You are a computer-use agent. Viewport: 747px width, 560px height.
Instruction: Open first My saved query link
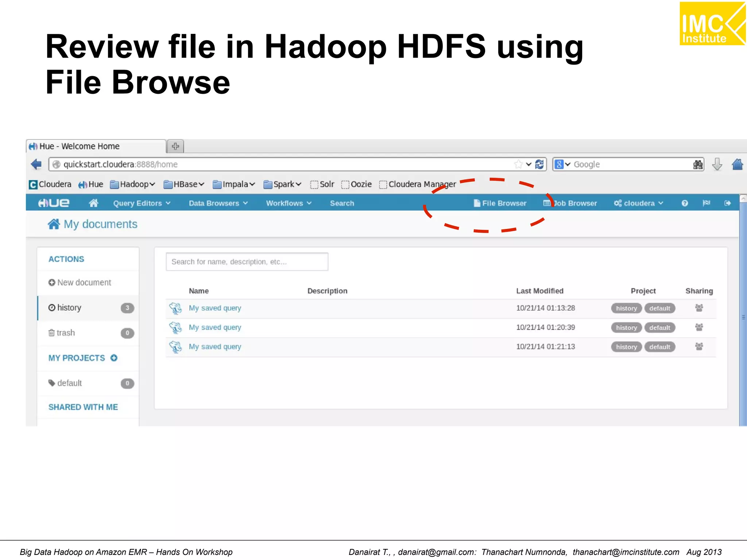click(215, 308)
